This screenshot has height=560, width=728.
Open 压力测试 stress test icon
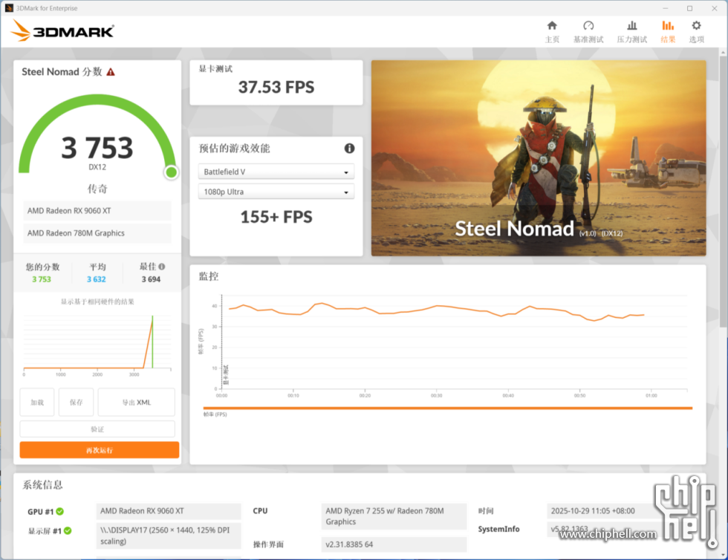click(631, 31)
